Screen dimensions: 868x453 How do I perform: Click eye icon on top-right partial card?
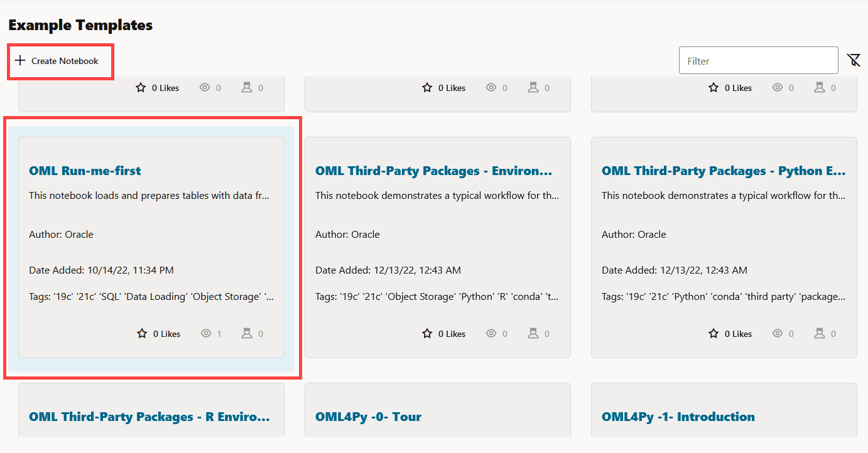[x=778, y=88]
